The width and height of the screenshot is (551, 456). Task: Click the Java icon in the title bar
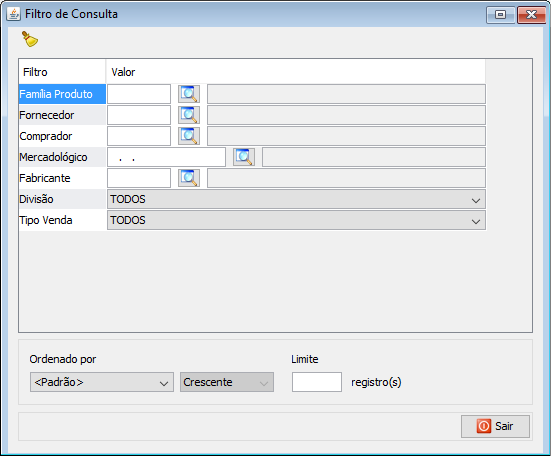coord(13,14)
